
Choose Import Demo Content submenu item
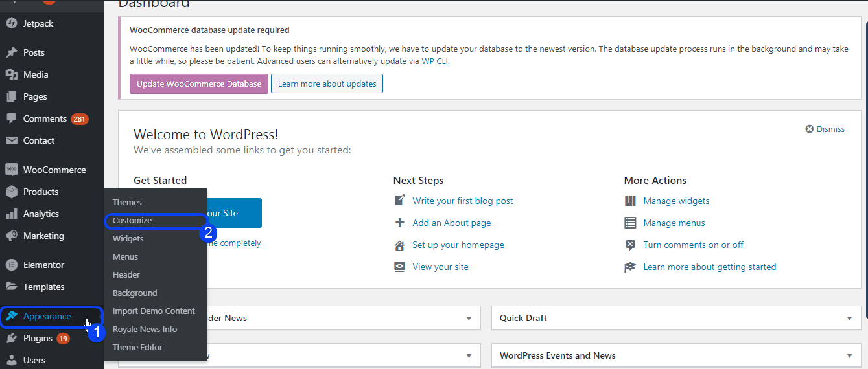click(154, 311)
